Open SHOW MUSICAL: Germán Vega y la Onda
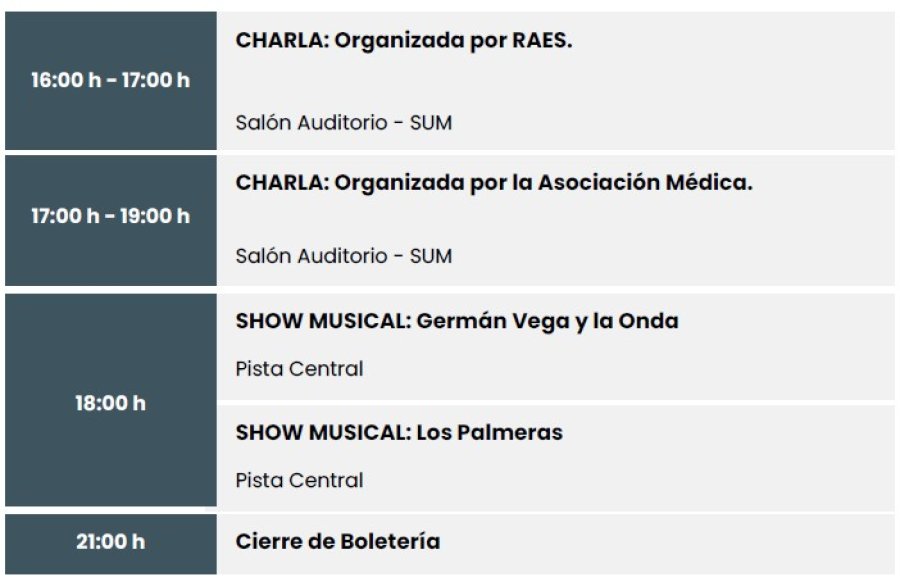900x577 pixels. [x=457, y=321]
